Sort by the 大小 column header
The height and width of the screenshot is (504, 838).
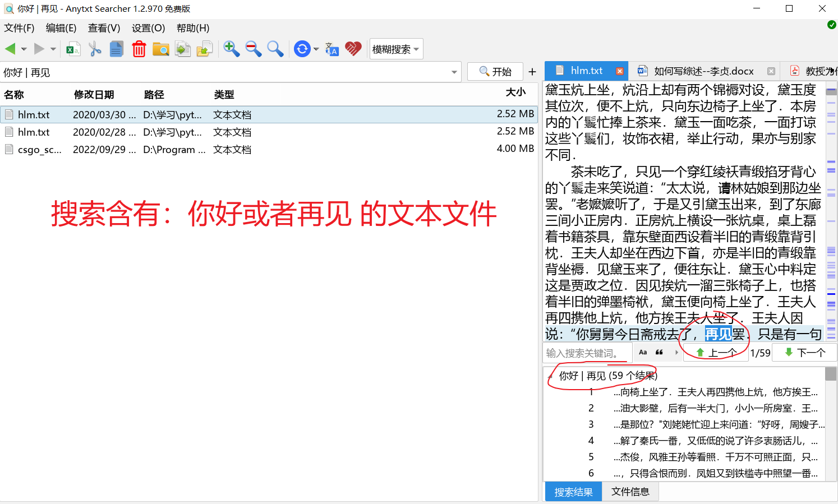515,93
